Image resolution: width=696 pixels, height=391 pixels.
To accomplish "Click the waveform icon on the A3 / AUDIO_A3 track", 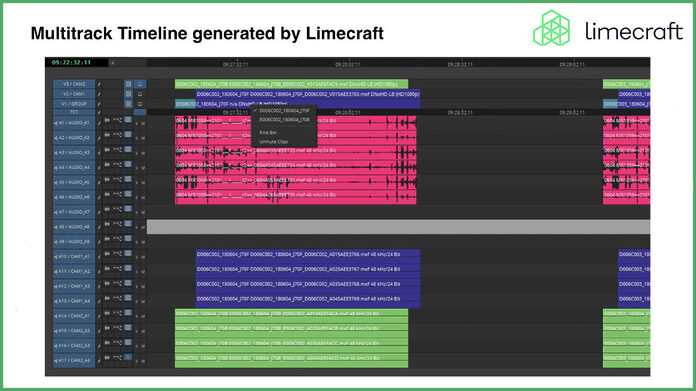I will click(107, 150).
